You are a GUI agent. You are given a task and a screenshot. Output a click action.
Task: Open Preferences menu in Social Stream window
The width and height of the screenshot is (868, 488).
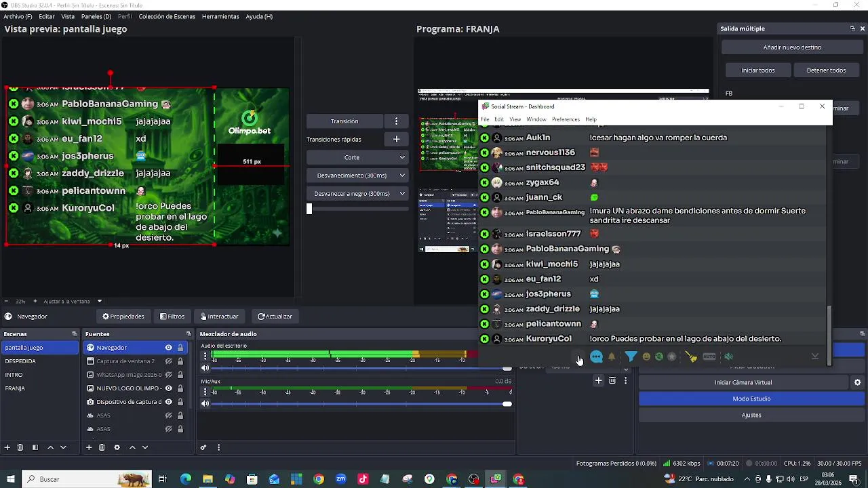pyautogui.click(x=566, y=119)
